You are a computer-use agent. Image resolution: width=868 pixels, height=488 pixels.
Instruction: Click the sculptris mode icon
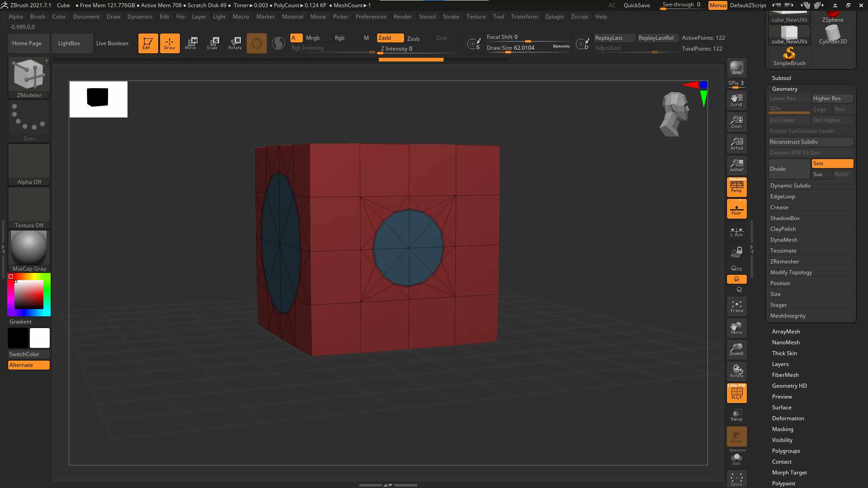(278, 43)
